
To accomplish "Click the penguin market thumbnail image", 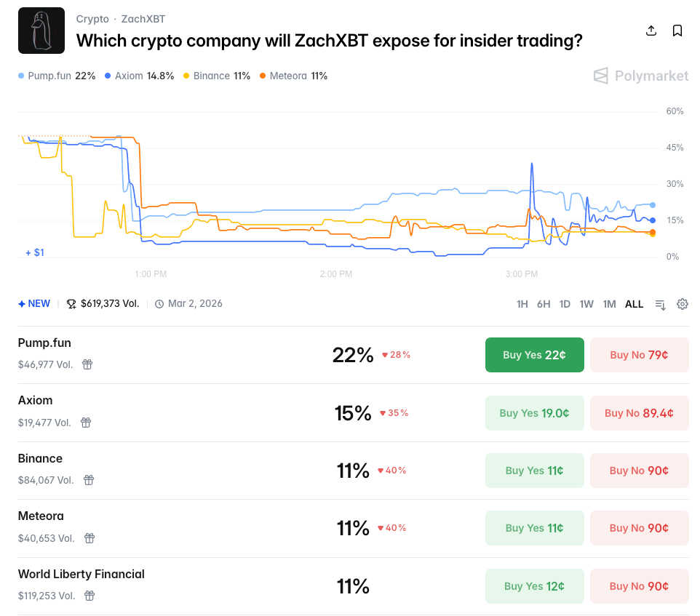I will tap(41, 31).
